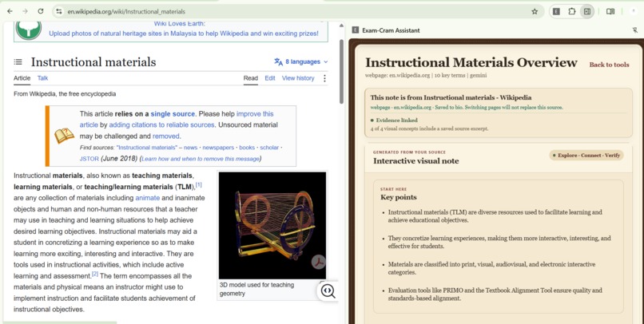Select the Read tab
The width and height of the screenshot is (644, 324).
[251, 78]
